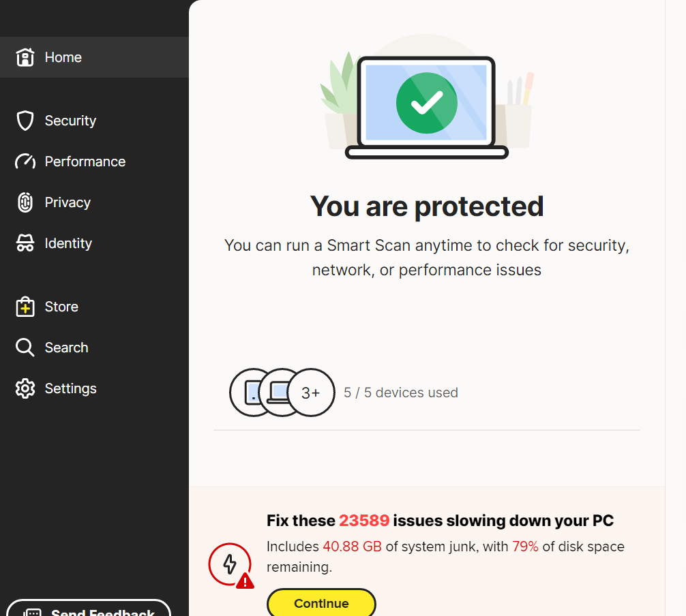The image size is (686, 616).
Task: Click the Home house icon
Action: [x=25, y=57]
